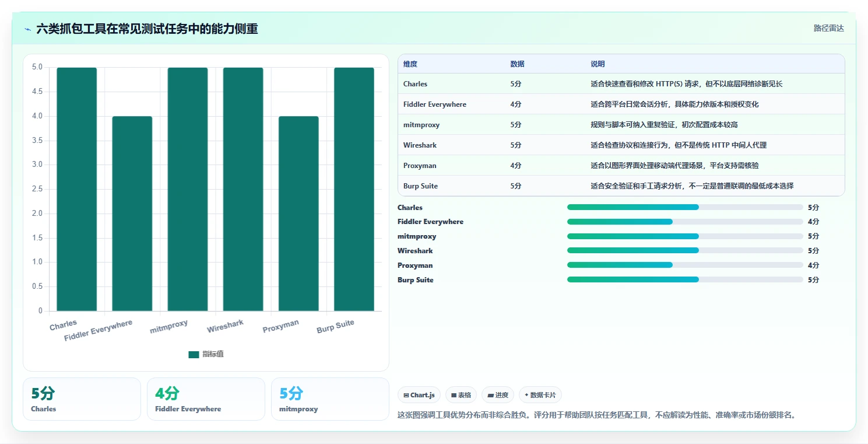Click the 路径雷达 label in header
Screen dimensions: 868x444
point(828,28)
